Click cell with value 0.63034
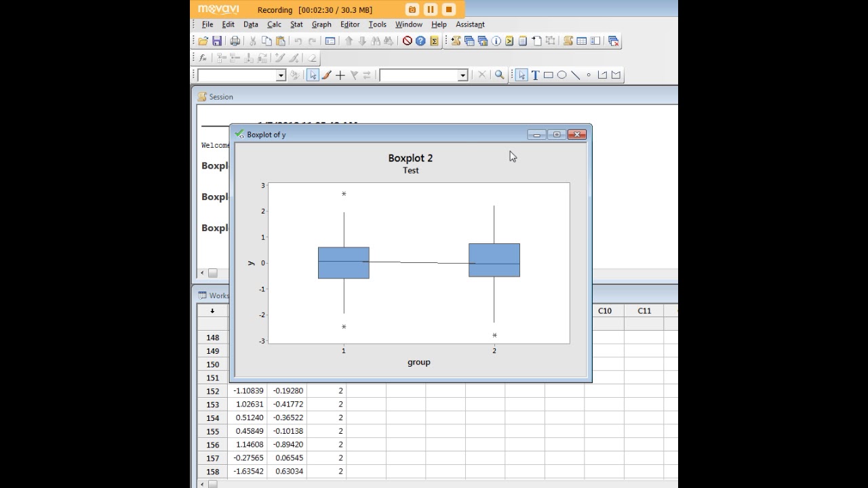Viewport: 868px width, 488px height. tap(288, 471)
